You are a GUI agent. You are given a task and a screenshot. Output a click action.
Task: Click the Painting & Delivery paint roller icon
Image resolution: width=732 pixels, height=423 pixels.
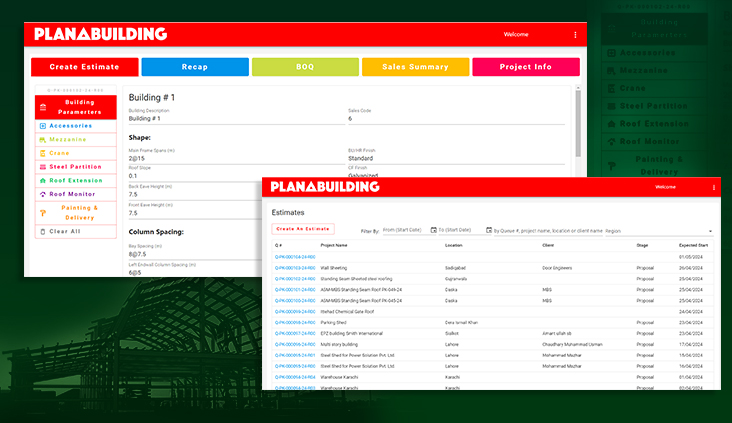(43, 213)
